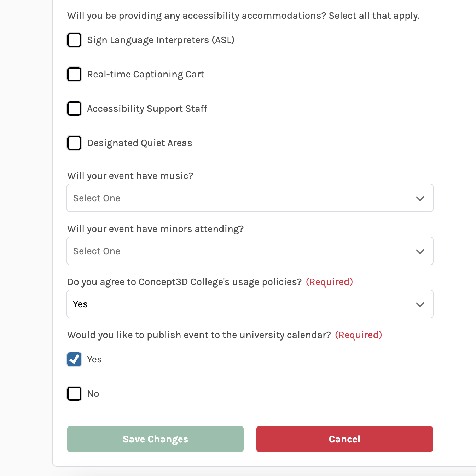
Task: Click the Sign Language Interpreters (ASL) label
Action: pyautogui.click(x=161, y=40)
